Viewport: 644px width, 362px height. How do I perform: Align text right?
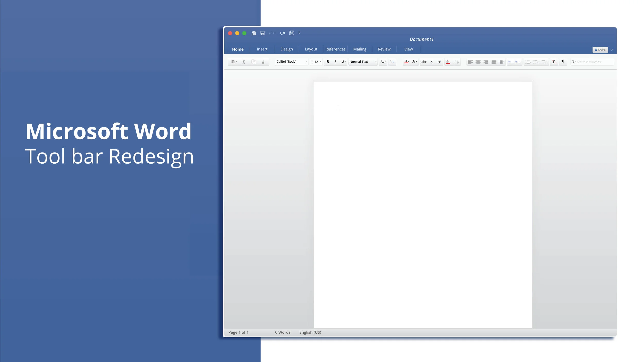pyautogui.click(x=486, y=62)
